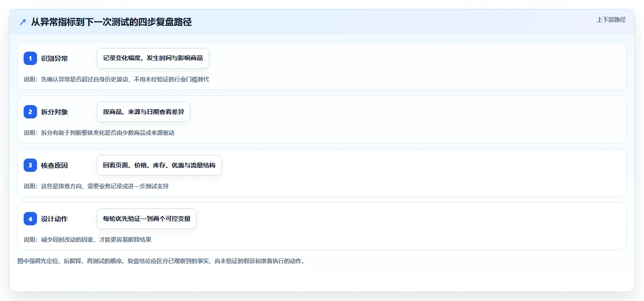The width and height of the screenshot is (644, 301).
Task: Select step number 2 badge
Action: click(x=30, y=112)
